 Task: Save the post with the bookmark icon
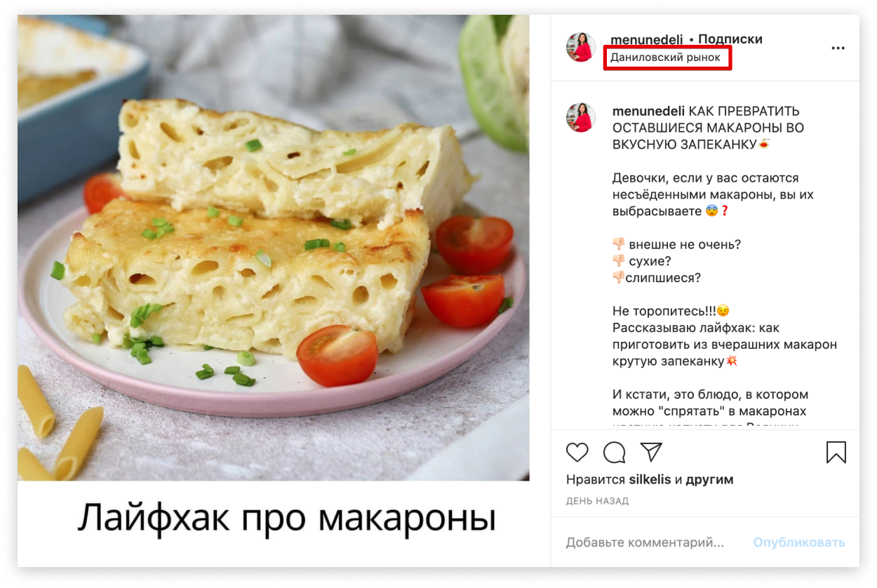point(836,453)
